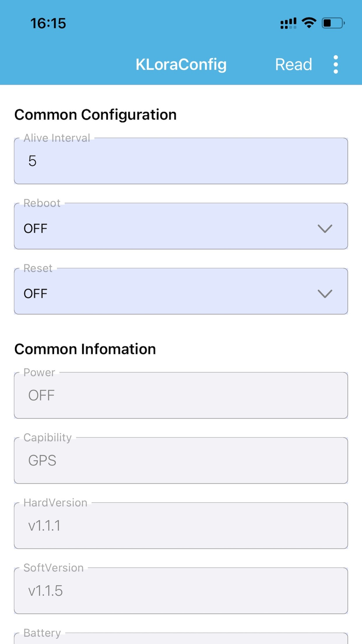Tap the Common Configuration heading
Image resolution: width=362 pixels, height=644 pixels.
[95, 115]
